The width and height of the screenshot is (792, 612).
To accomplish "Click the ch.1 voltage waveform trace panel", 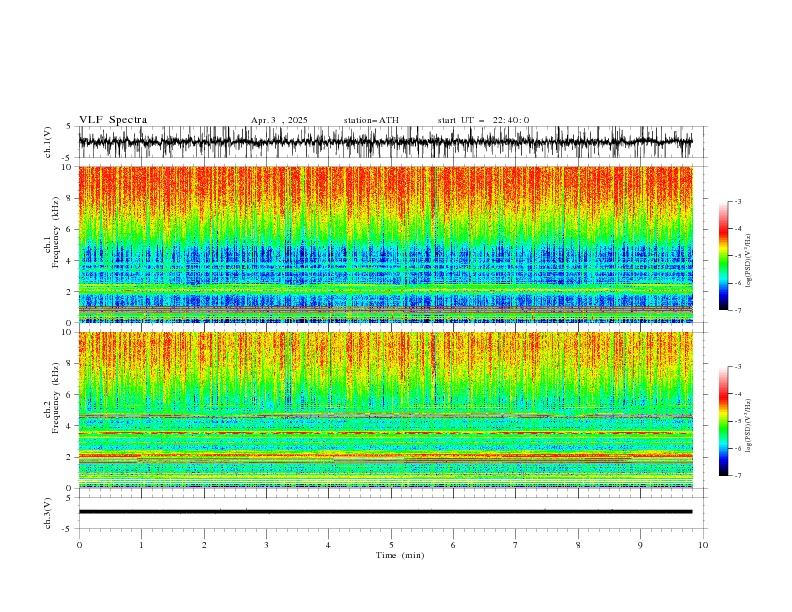I will pyautogui.click(x=385, y=142).
